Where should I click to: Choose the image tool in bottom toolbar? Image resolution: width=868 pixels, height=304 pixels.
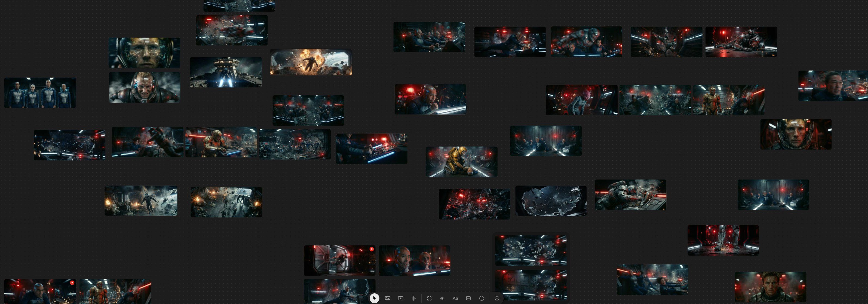coord(388,298)
